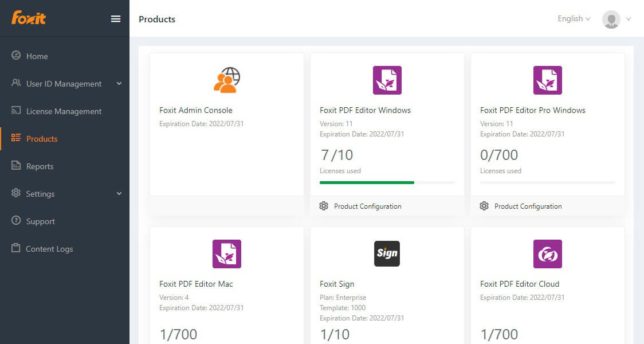This screenshot has width=644, height=344.
Task: Select the Reports icon in sidebar
Action: click(16, 166)
